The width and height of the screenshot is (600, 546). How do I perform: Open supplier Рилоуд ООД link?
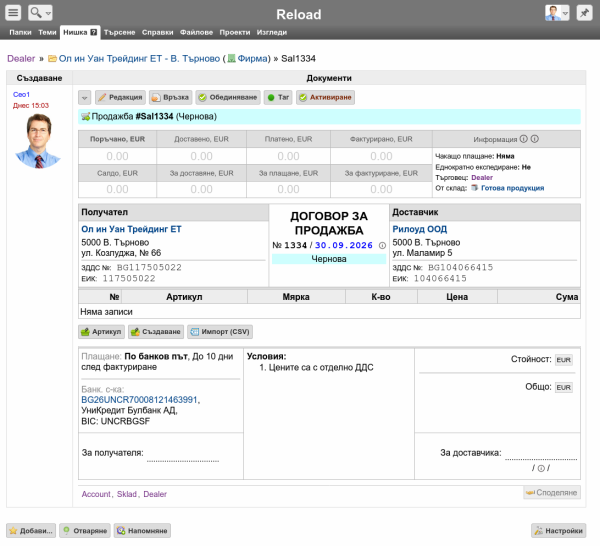tap(420, 229)
